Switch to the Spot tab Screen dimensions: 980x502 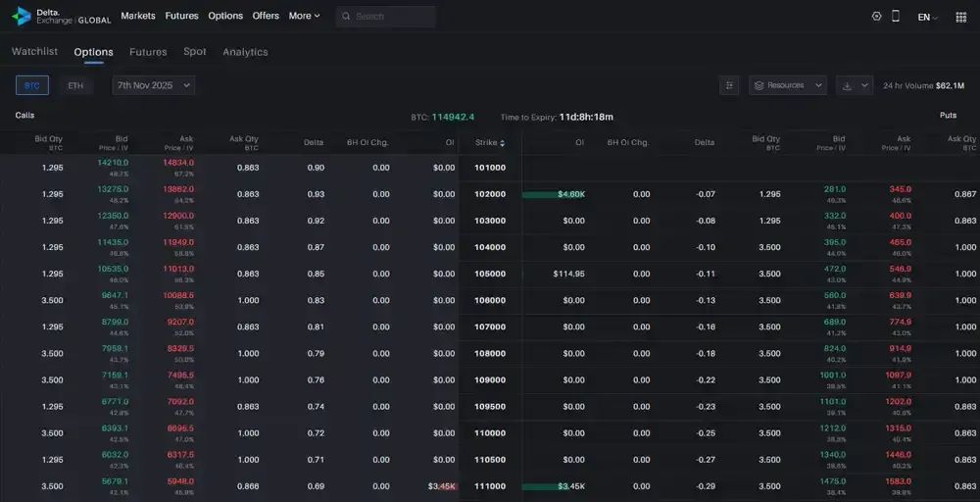(x=195, y=51)
